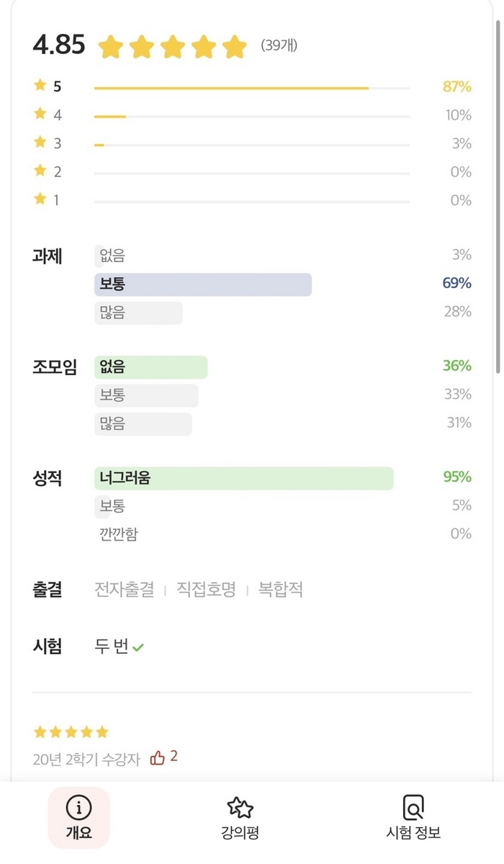
Task: Tap the 20년 2학기 수강자 review label
Action: pos(86,759)
